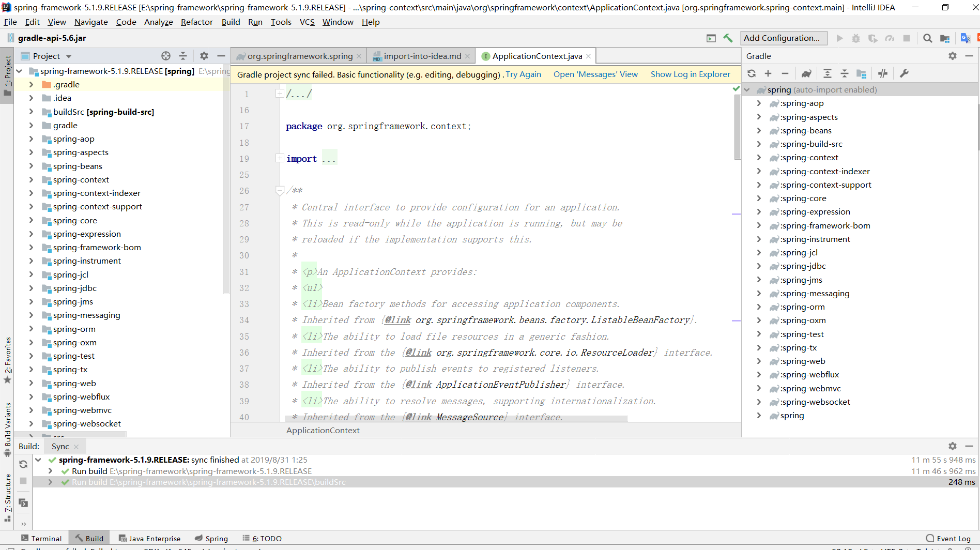This screenshot has height=550, width=980.
Task: Click the translate icon in main toolbar
Action: pos(965,38)
